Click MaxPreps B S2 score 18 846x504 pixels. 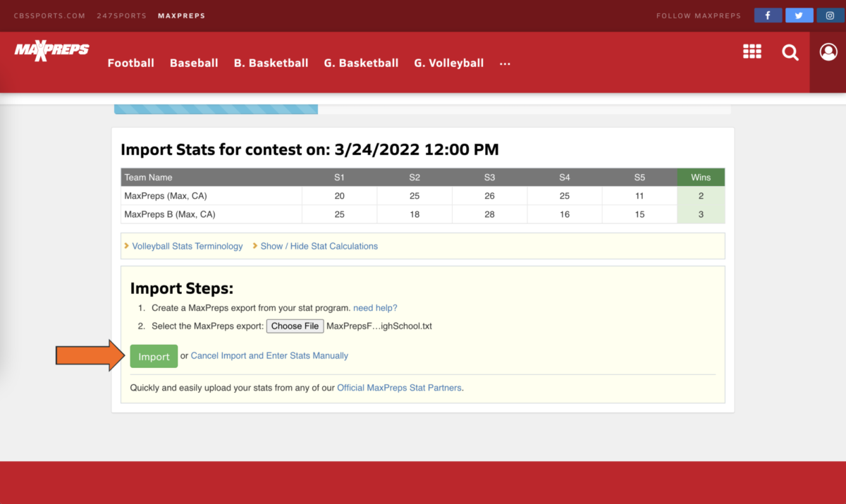415,214
